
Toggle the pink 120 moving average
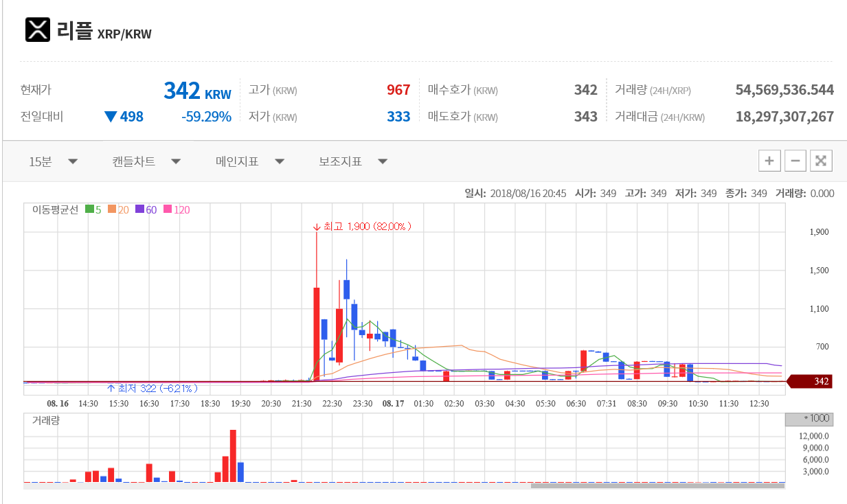[176, 210]
